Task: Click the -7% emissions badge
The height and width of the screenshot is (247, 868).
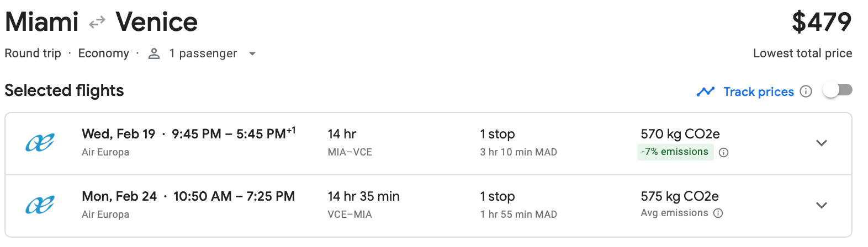Action: (675, 152)
